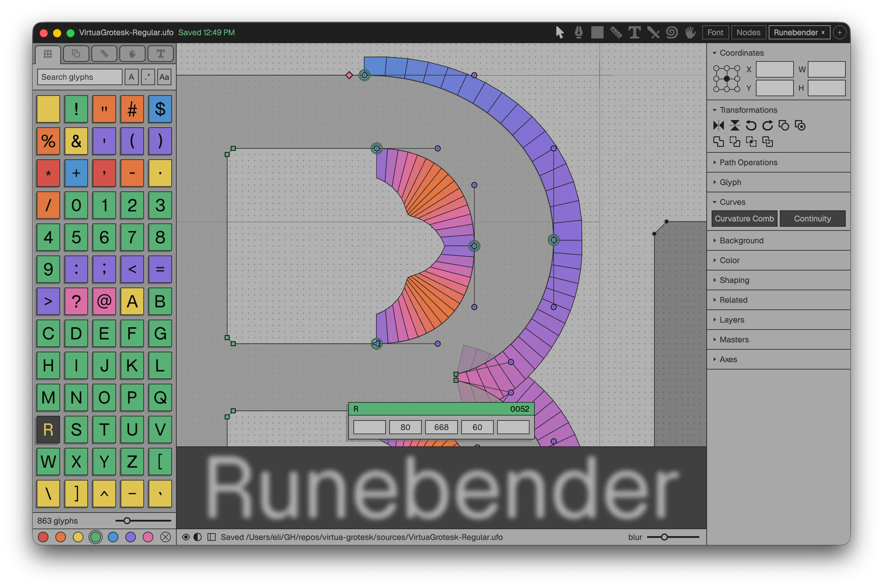Switch to the glyph grid sidebar tab

48,54
